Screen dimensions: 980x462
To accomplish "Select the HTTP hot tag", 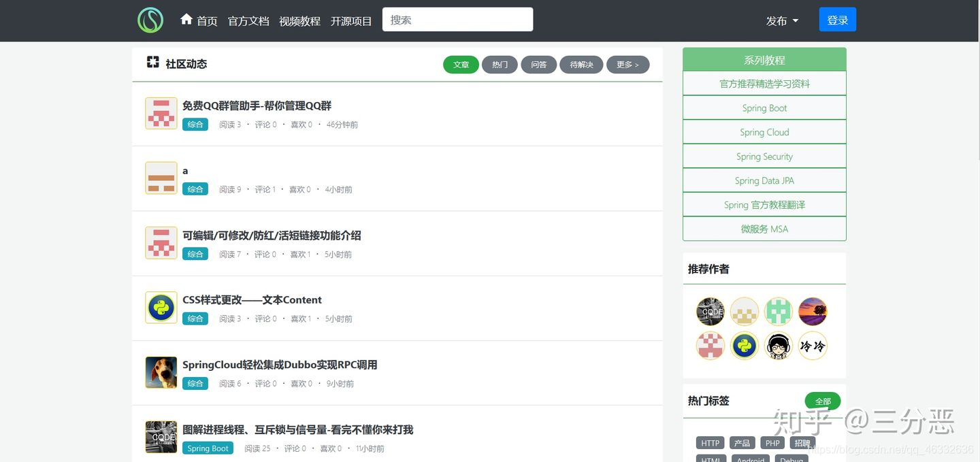I will [x=710, y=443].
